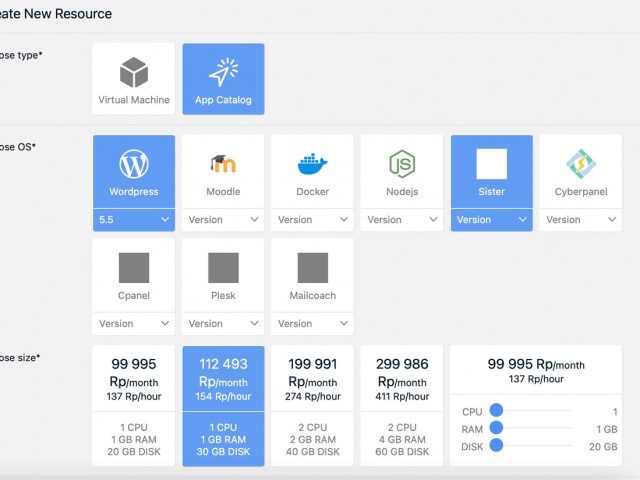
Task: Select the Plesk app tile
Action: (223, 275)
